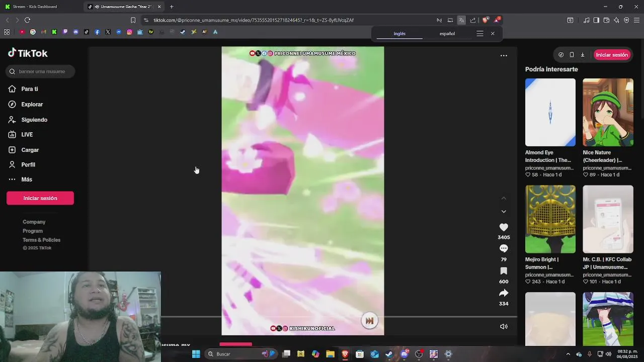
Task: Open the Brave Wallet icon
Action: pyautogui.click(x=606, y=20)
